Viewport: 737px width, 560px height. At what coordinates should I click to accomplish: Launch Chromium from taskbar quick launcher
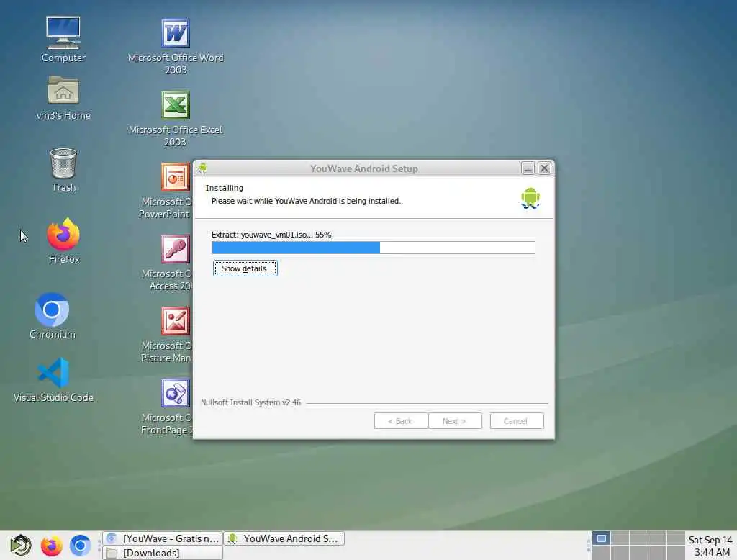(80, 546)
